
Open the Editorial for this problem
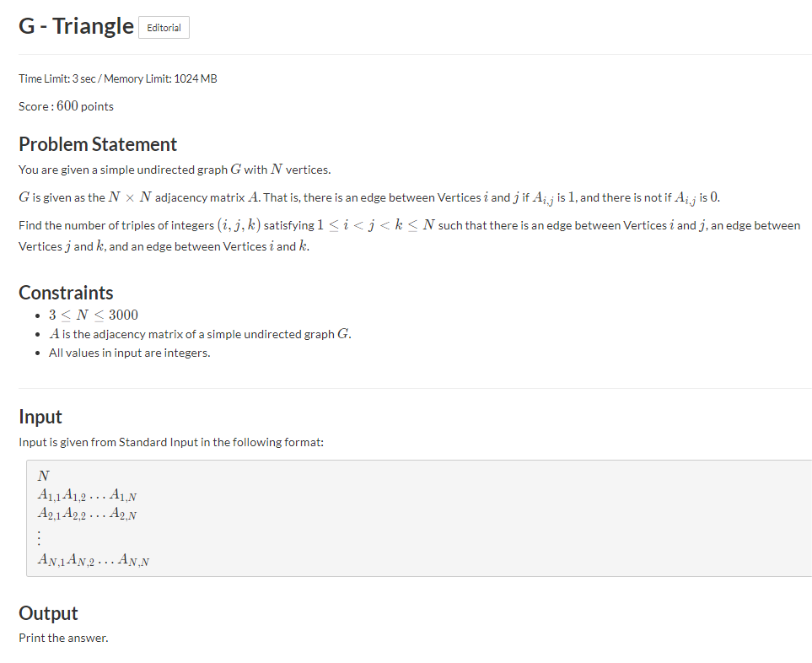point(164,28)
